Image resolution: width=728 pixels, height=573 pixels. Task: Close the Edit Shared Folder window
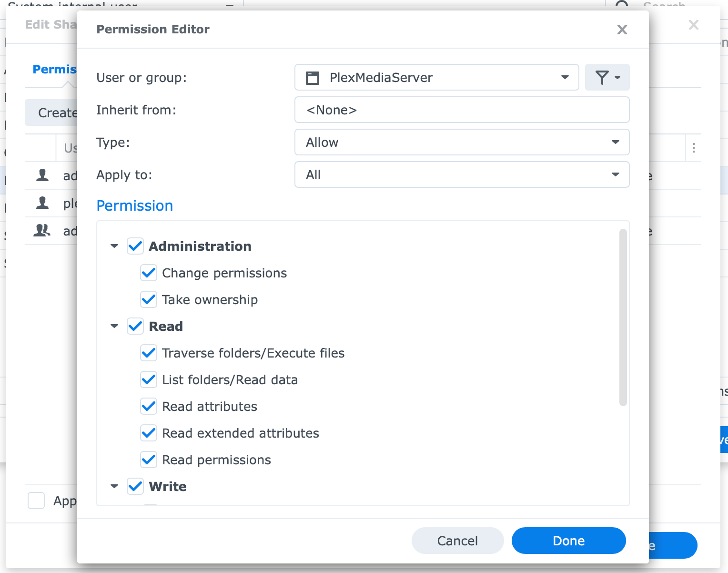[694, 25]
